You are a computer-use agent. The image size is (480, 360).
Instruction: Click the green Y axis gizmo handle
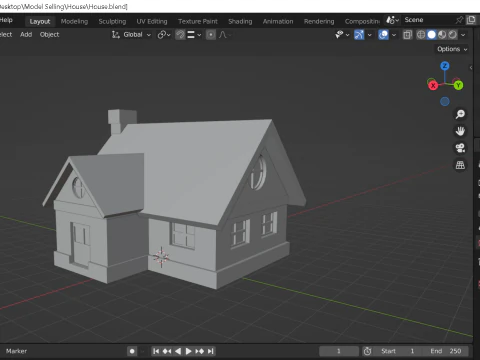(x=458, y=86)
